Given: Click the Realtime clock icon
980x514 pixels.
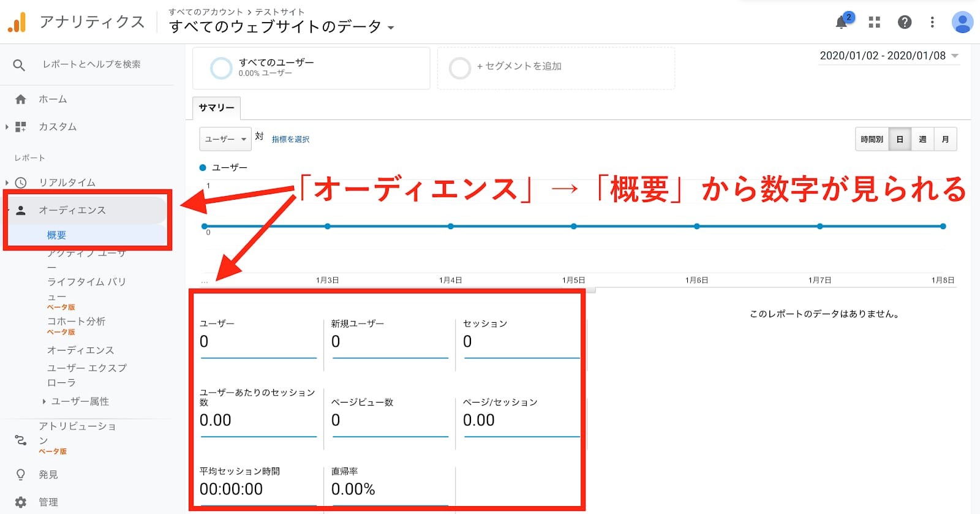Looking at the screenshot, I should 21,183.
